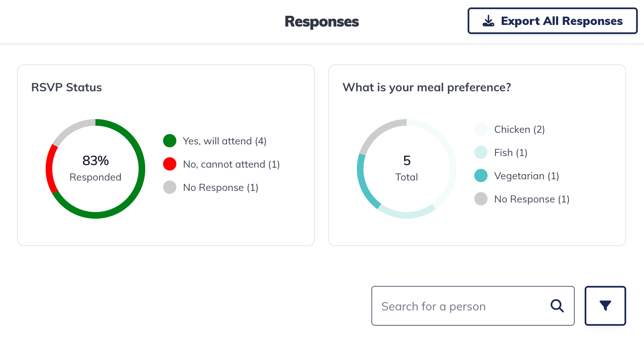The image size is (644, 344).
Task: Click the Responses page heading
Action: [x=322, y=22]
